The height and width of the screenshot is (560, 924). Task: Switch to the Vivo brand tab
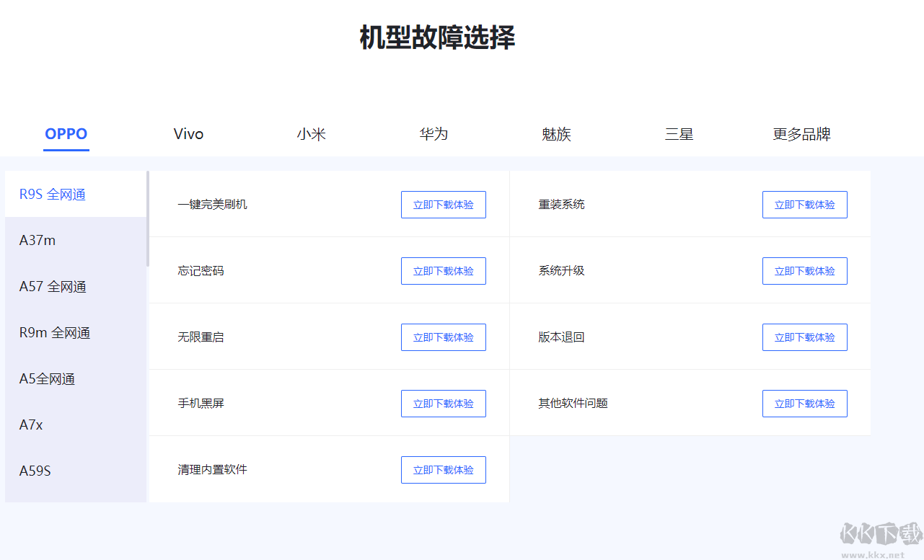click(189, 134)
